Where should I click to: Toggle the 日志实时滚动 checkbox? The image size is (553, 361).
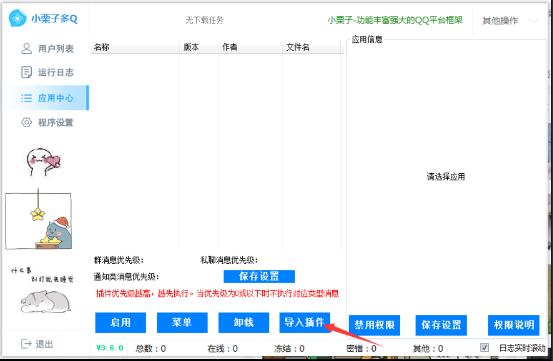pos(485,348)
